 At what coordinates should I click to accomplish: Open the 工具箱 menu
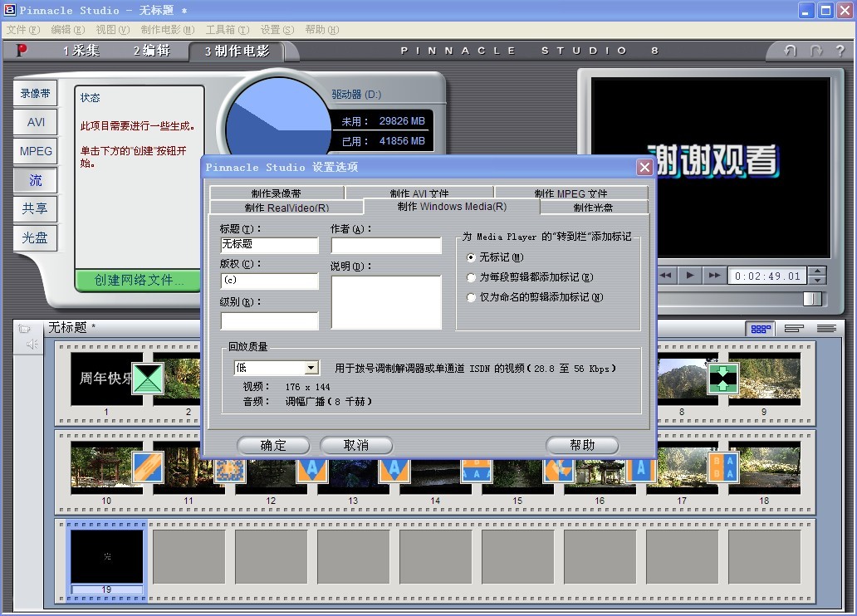click(226, 29)
